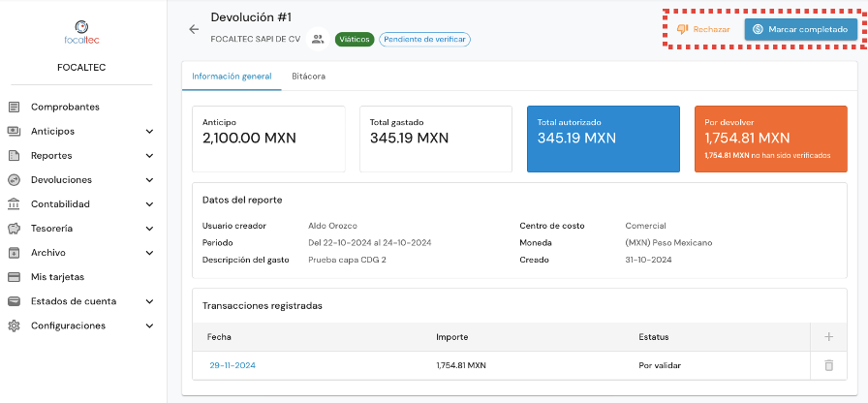Click the Focaltec logo in the sidebar
868x403 pixels.
82,33
